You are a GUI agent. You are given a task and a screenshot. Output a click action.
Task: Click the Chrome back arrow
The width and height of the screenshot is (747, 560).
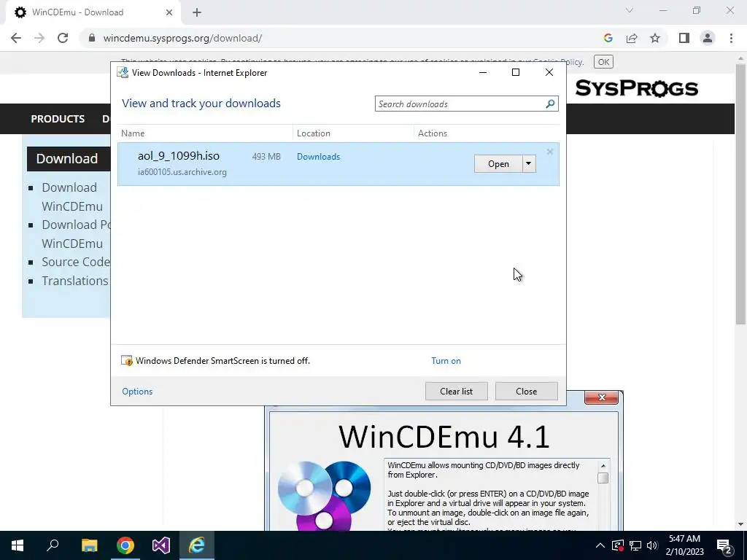click(x=16, y=38)
